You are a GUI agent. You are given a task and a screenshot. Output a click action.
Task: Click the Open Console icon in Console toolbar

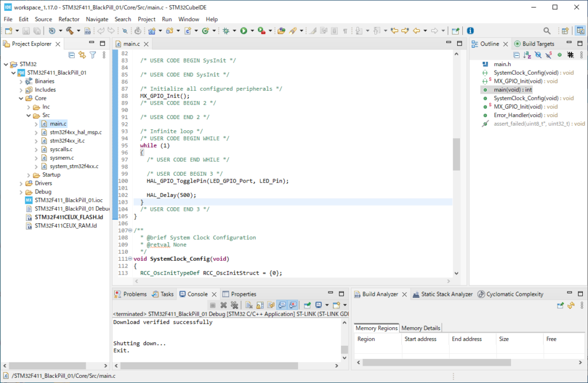coord(336,305)
